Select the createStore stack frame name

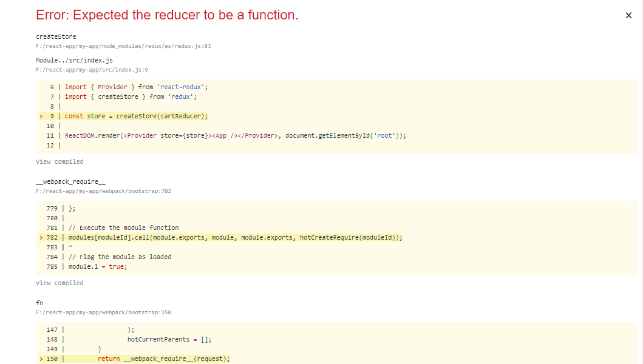pyautogui.click(x=56, y=36)
